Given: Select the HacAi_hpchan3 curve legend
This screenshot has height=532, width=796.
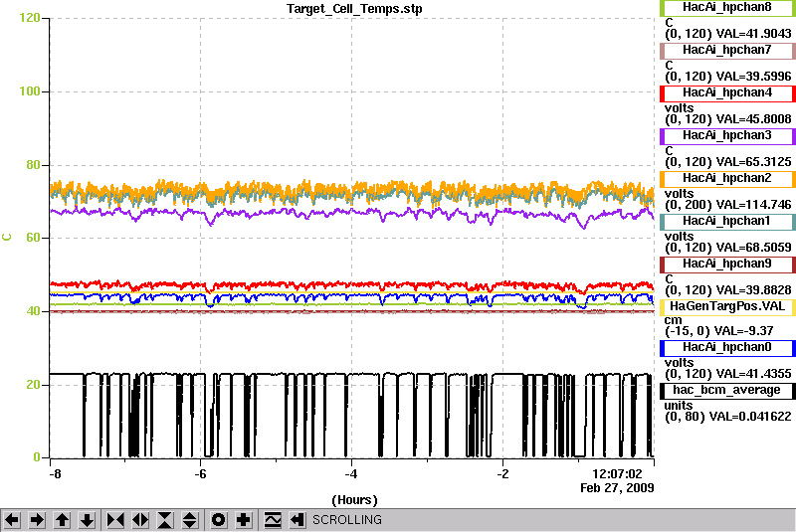Looking at the screenshot, I should (x=727, y=136).
